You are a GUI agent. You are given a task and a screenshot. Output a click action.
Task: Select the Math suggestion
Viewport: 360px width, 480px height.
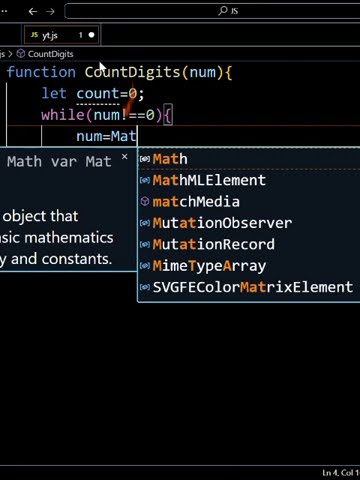(249, 159)
